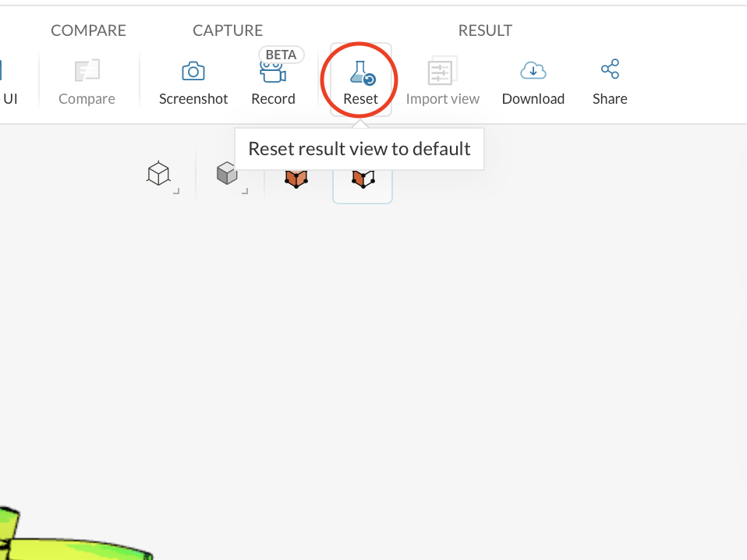Toggle the highlighted half-shaded mesh icon
Screen dimensions: 747x560
[363, 179]
